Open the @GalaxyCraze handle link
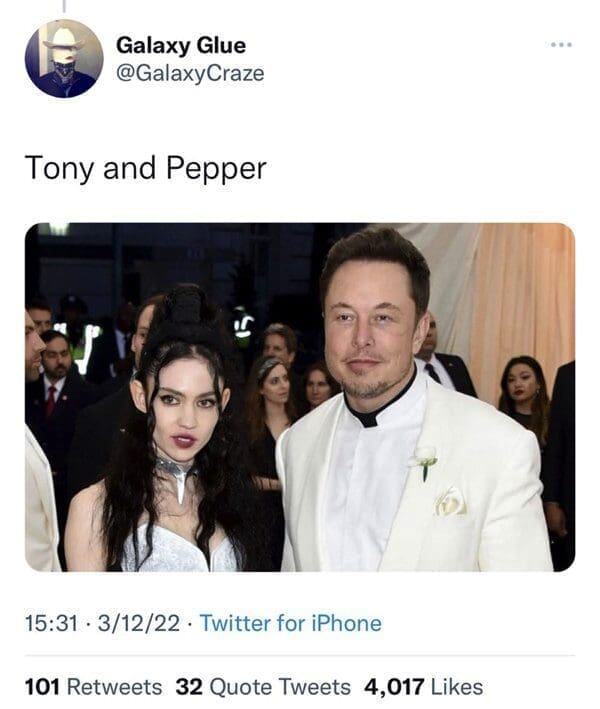Screen dimensions: 600x709 point(190,74)
